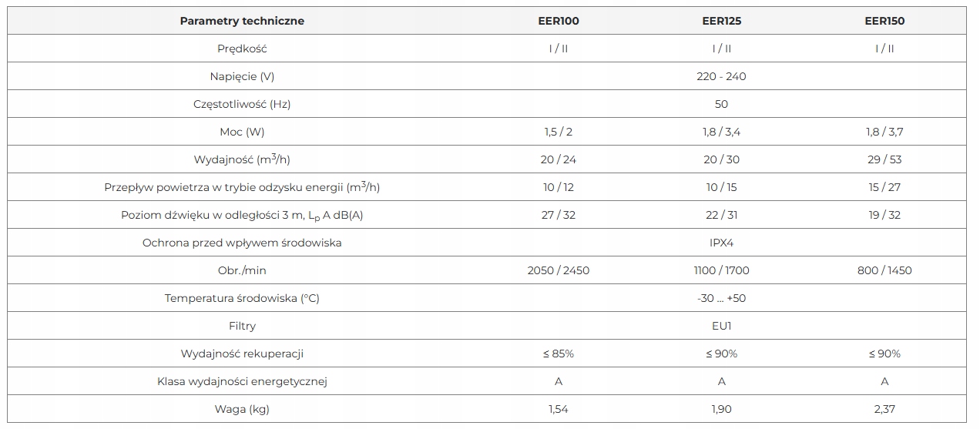Click the Poziom dźwięku row label
Screen dimensions: 980x429
point(242,215)
